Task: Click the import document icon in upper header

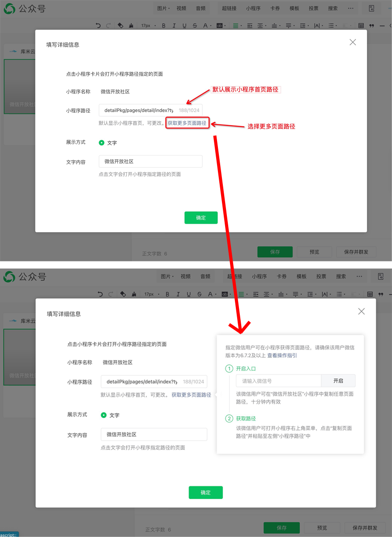Action: coord(371,9)
